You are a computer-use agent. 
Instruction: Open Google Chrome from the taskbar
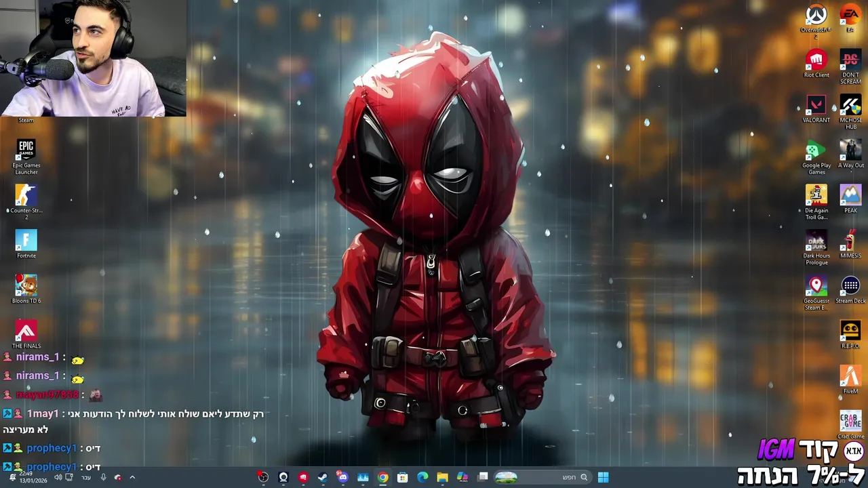pos(382,477)
